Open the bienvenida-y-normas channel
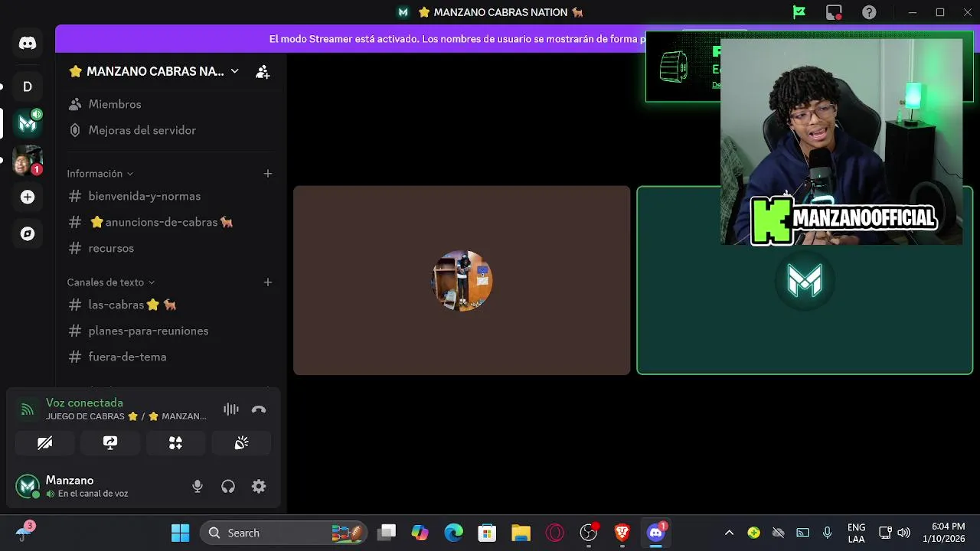Viewport: 980px width, 551px height. pos(170,196)
